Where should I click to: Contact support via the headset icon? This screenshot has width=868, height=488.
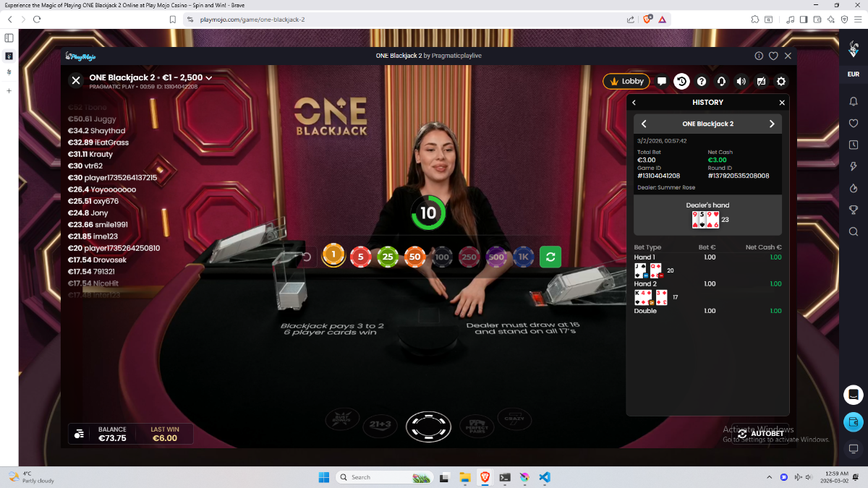[721, 82]
